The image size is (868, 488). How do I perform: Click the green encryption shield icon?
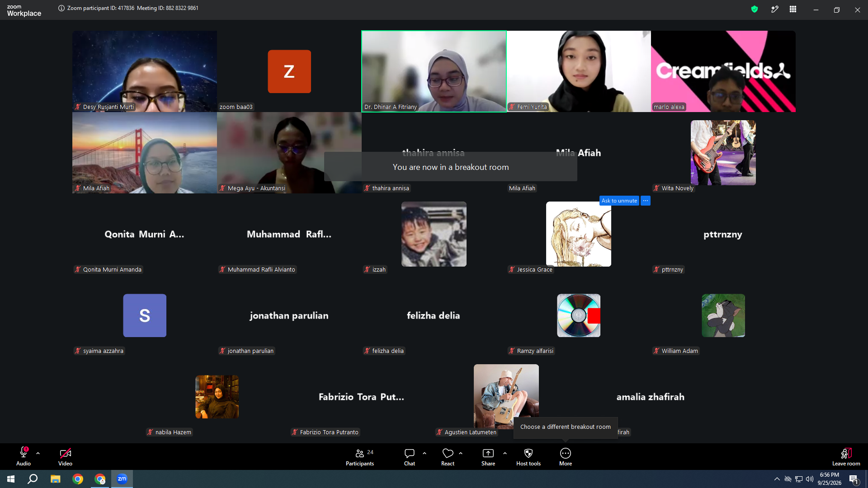755,9
